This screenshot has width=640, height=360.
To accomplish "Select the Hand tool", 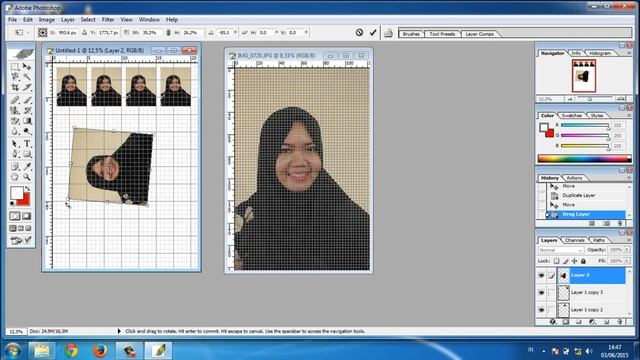I will [x=15, y=177].
